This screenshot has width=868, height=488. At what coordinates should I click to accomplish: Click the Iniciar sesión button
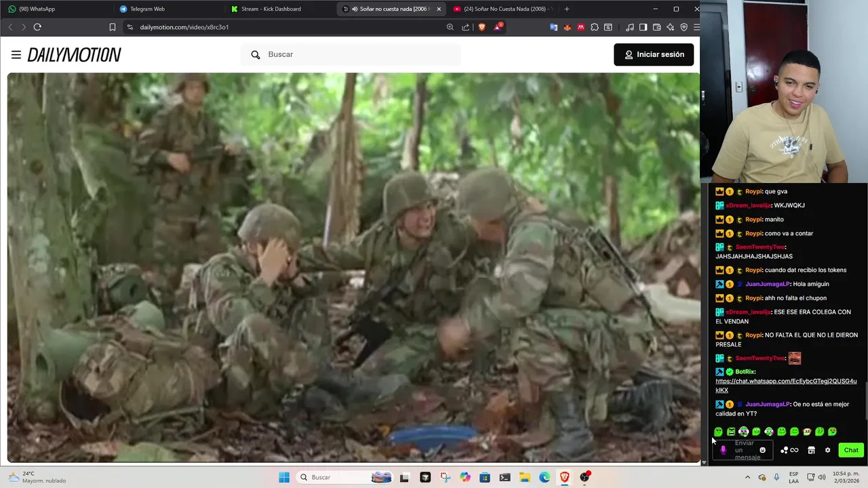[x=654, y=54]
